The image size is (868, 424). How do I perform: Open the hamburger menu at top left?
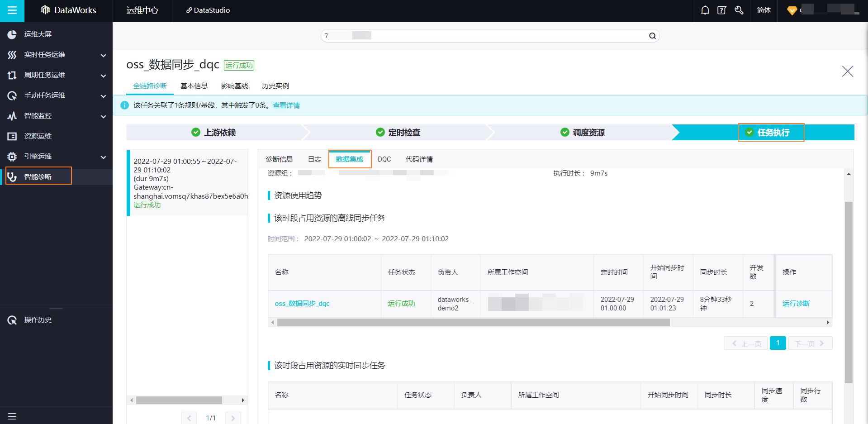click(x=12, y=10)
